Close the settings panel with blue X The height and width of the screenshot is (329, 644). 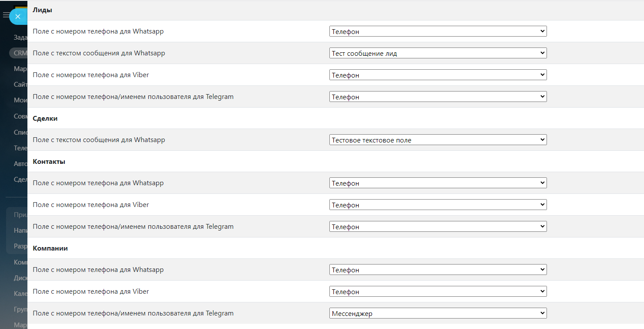coord(18,17)
